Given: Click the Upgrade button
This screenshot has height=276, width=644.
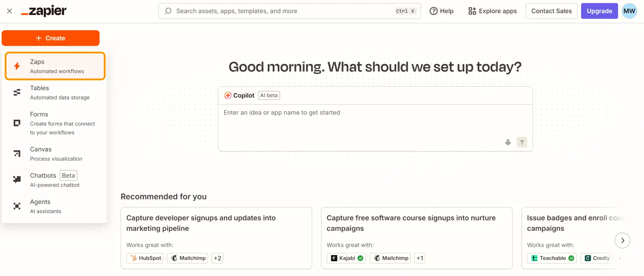Looking at the screenshot, I should [x=599, y=11].
